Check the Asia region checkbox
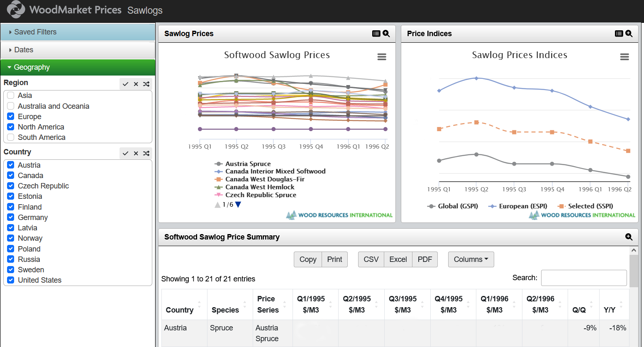This screenshot has height=347, width=644. 11,95
